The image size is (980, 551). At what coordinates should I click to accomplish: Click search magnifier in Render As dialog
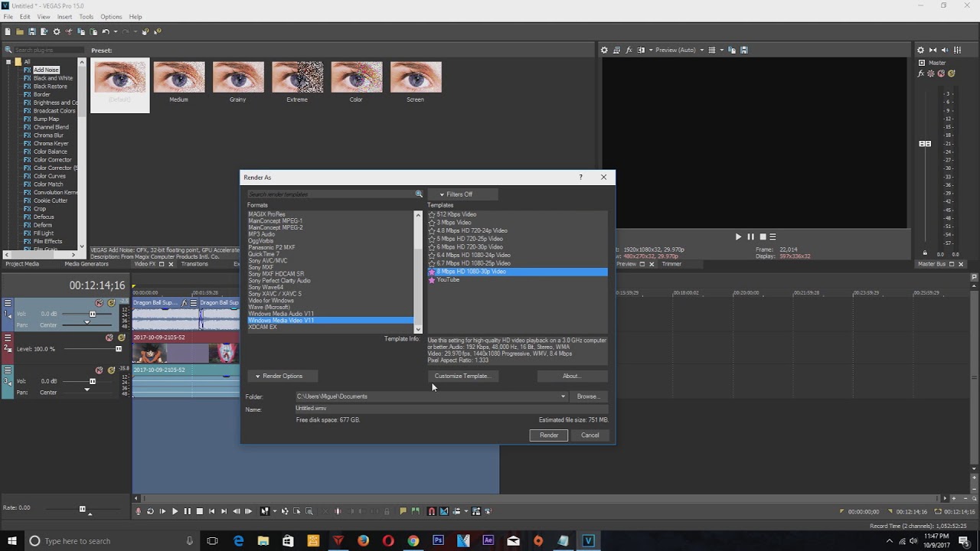(419, 194)
